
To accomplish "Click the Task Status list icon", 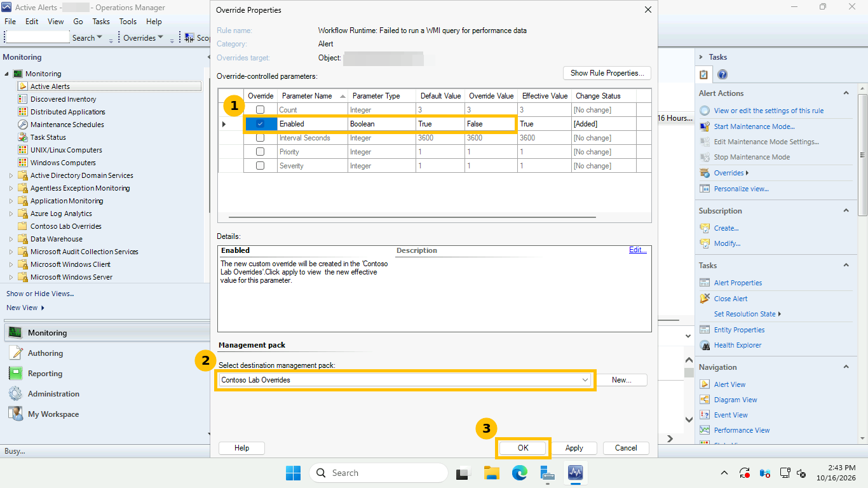I will (x=23, y=137).
